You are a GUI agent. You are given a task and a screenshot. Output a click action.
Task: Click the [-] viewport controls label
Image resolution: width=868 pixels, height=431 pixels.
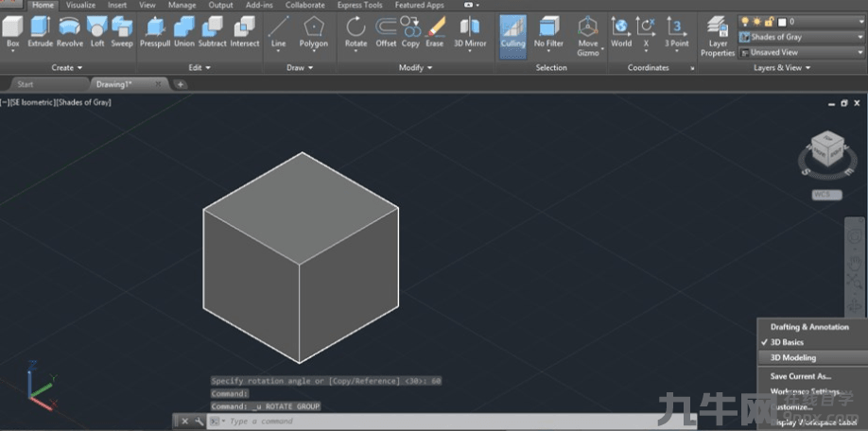tap(5, 102)
